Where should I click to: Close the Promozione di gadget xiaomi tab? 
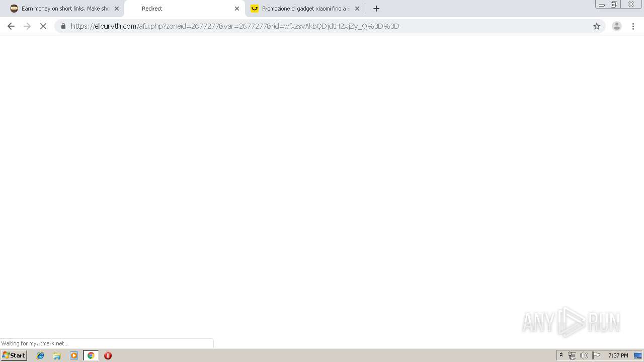pos(357,9)
